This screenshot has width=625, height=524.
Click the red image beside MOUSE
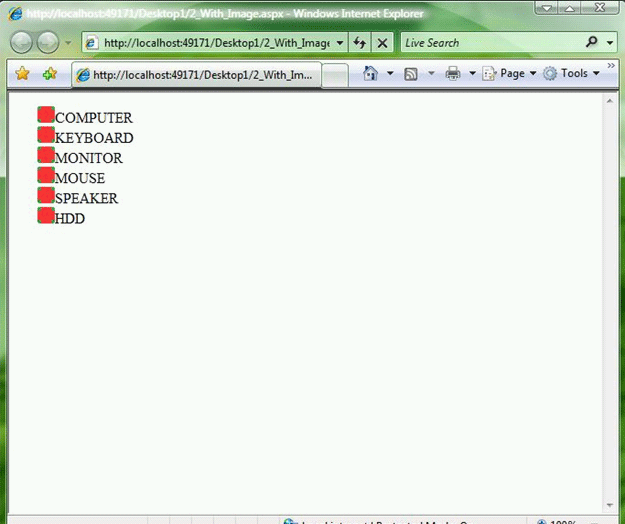pos(46,175)
